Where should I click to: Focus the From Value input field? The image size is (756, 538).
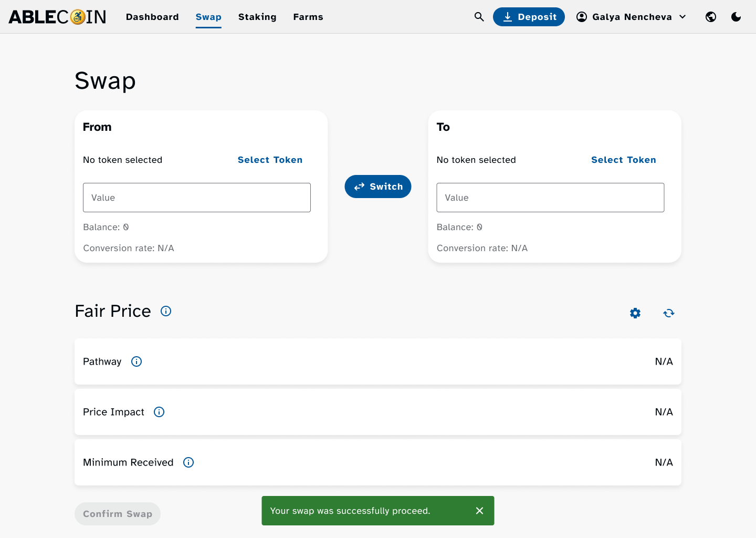tap(197, 198)
